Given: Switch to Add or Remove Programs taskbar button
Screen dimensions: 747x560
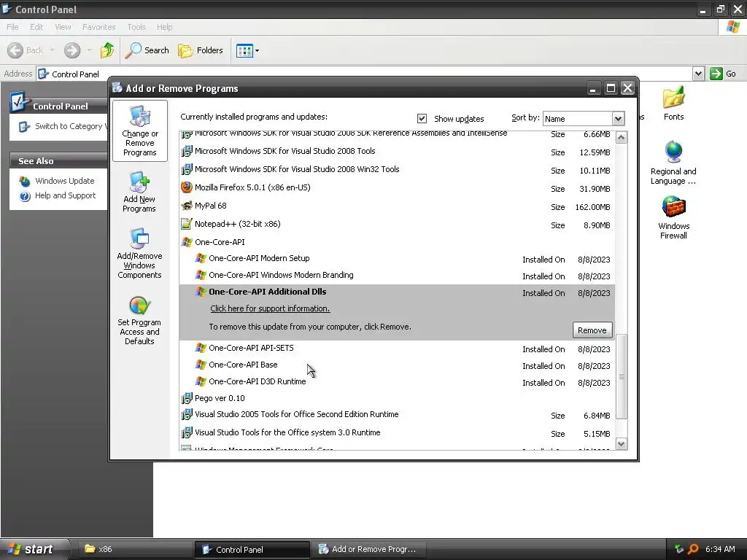Looking at the screenshot, I should pyautogui.click(x=369, y=549).
